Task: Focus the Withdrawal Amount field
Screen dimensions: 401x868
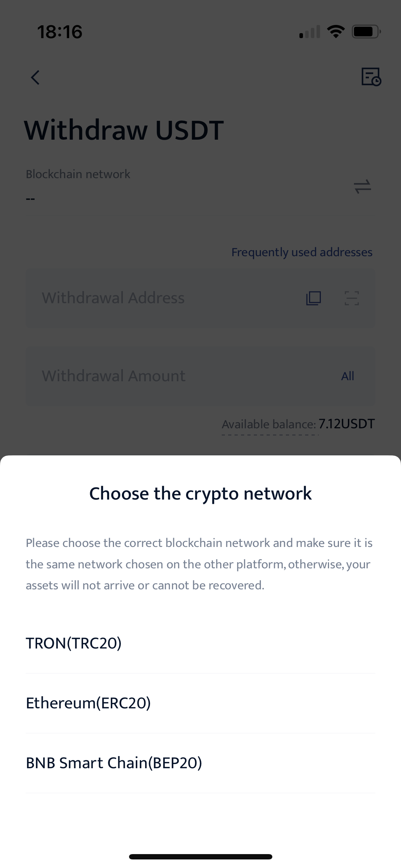Action: 200,376
